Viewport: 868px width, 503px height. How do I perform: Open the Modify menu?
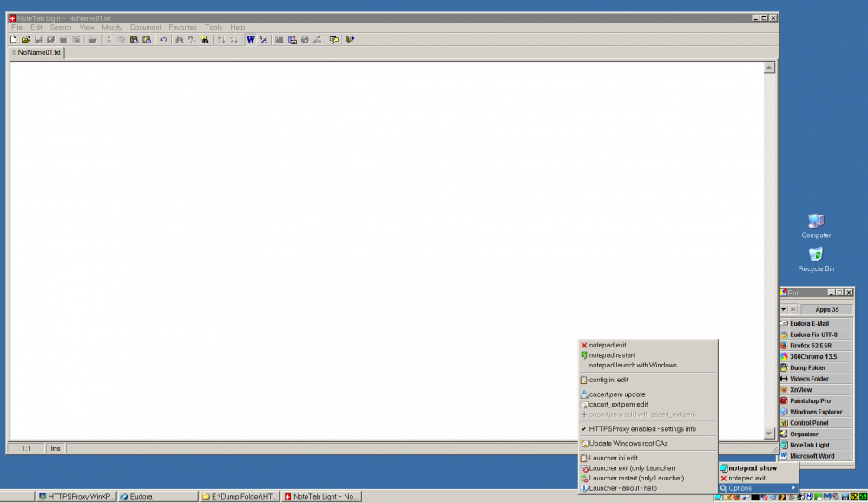click(112, 27)
